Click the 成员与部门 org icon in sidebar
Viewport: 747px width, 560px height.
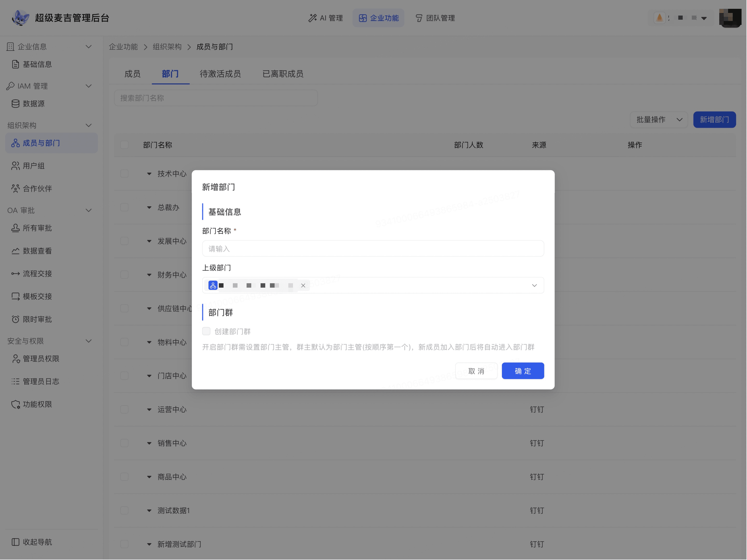pyautogui.click(x=15, y=143)
